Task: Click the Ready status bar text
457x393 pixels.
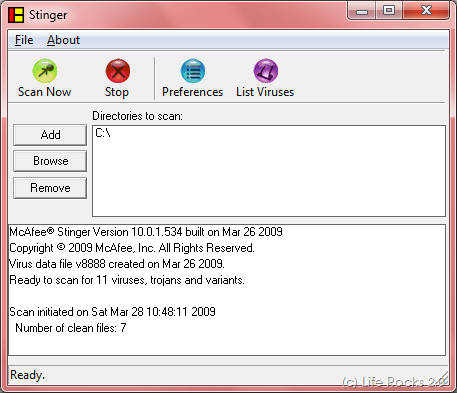Action: [x=27, y=375]
